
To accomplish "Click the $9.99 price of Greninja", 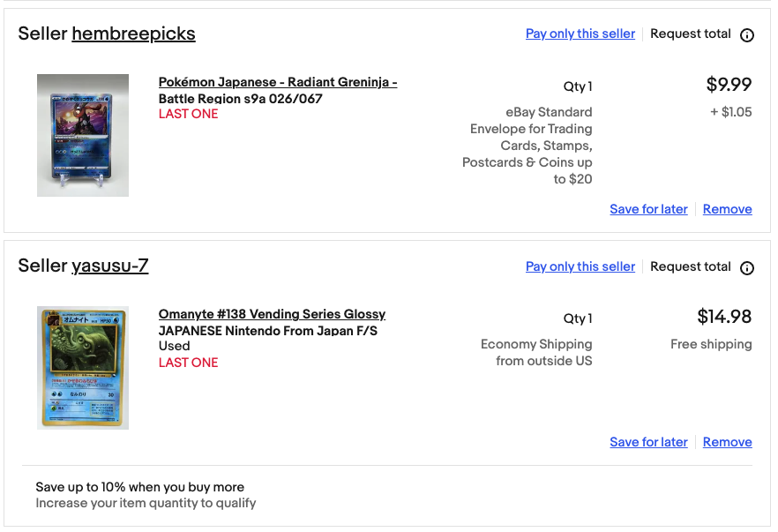I will 729,85.
